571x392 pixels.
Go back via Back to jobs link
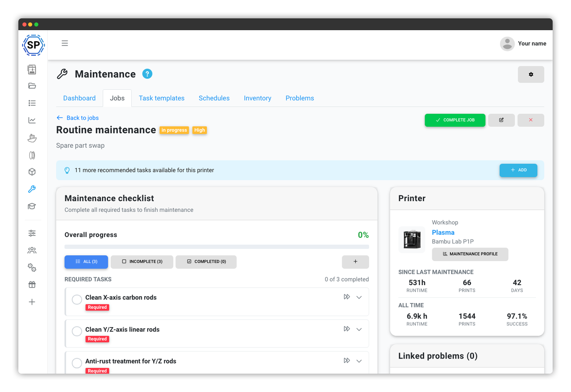point(77,118)
